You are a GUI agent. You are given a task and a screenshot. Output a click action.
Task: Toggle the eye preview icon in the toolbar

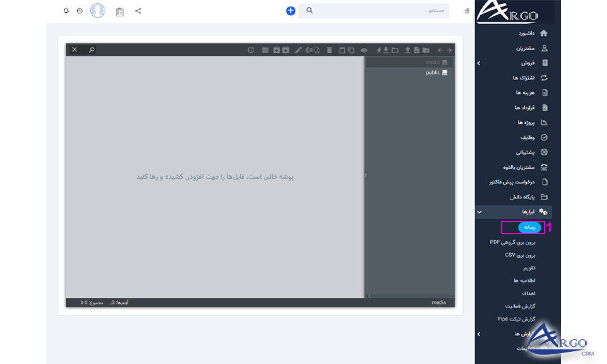coord(363,50)
